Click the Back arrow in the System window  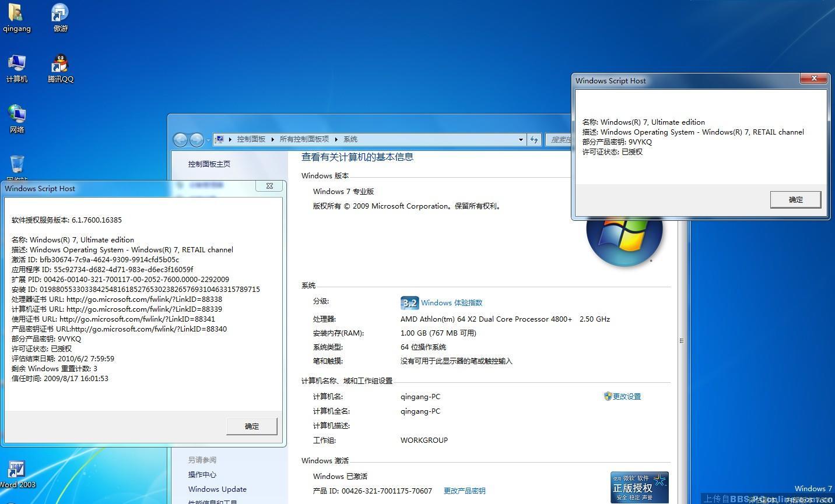coord(181,139)
